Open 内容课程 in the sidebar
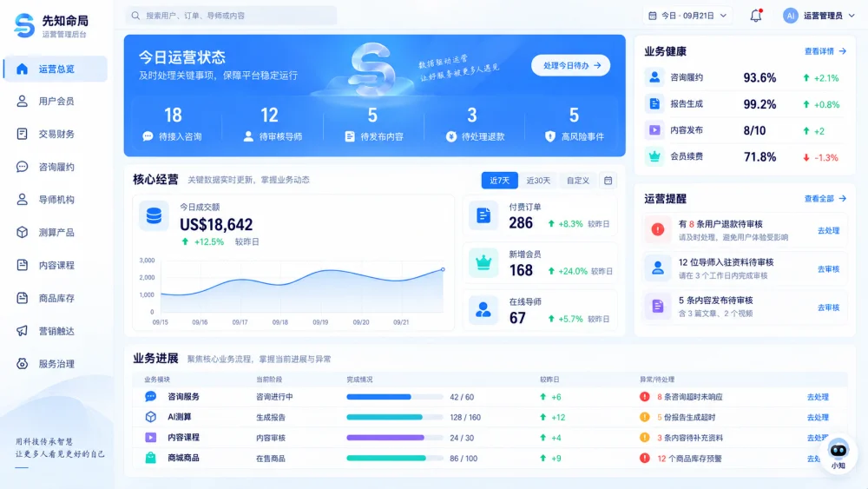Image resolution: width=868 pixels, height=489 pixels. coord(56,265)
